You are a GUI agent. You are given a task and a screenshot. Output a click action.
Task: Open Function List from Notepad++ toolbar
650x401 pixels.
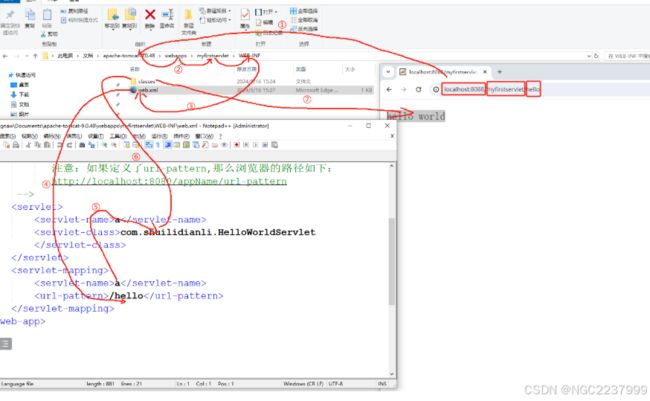(x=205, y=145)
